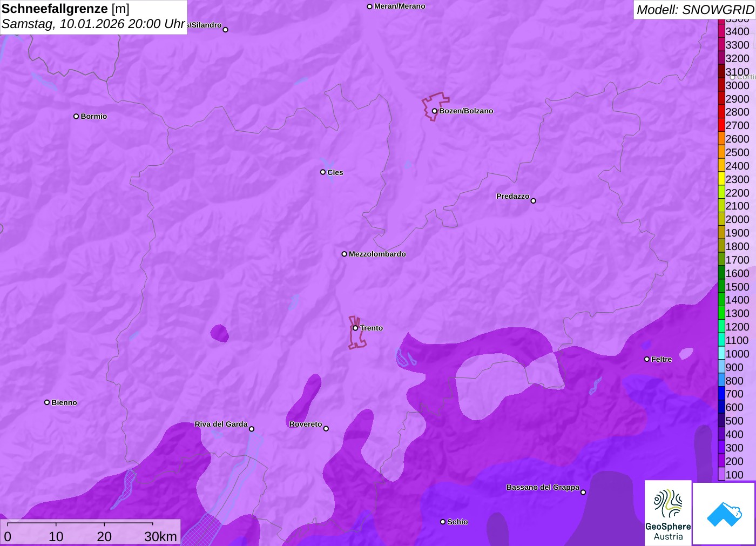Click the Schio marker dot
Screen dimensions: 756x546
[x=443, y=522]
